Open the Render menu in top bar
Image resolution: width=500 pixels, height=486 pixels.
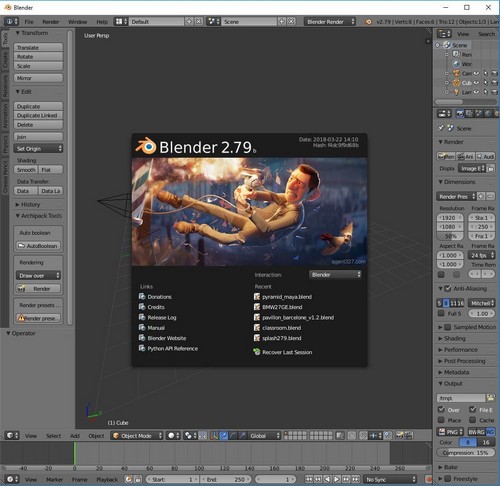tap(51, 22)
